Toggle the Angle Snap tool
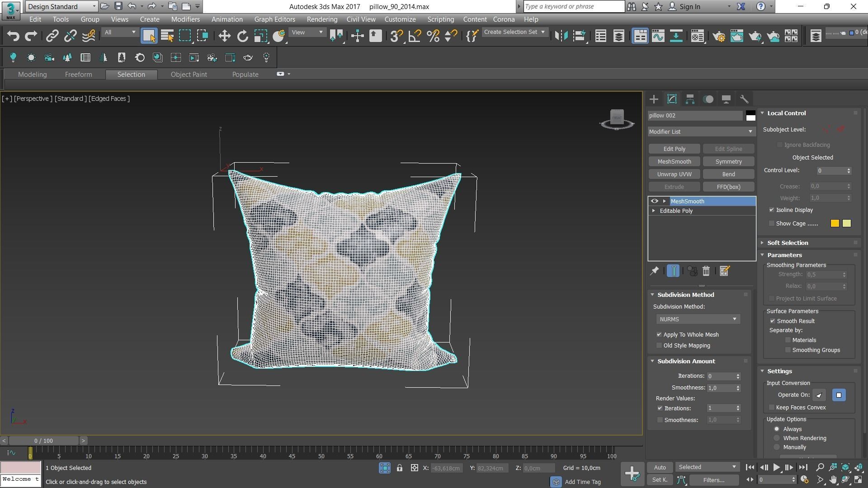868x488 pixels. pos(415,36)
